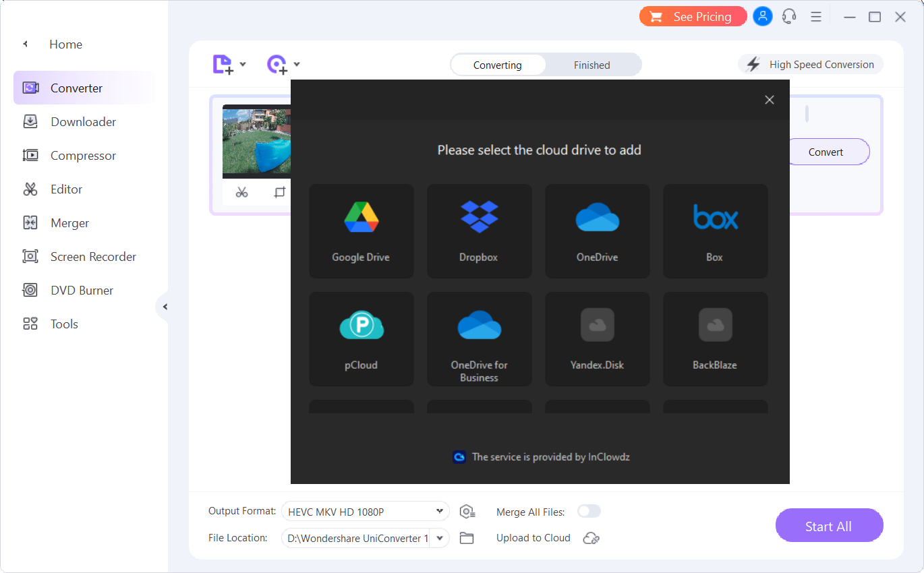This screenshot has height=573, width=924.
Task: Go back to Home
Action: (65, 44)
